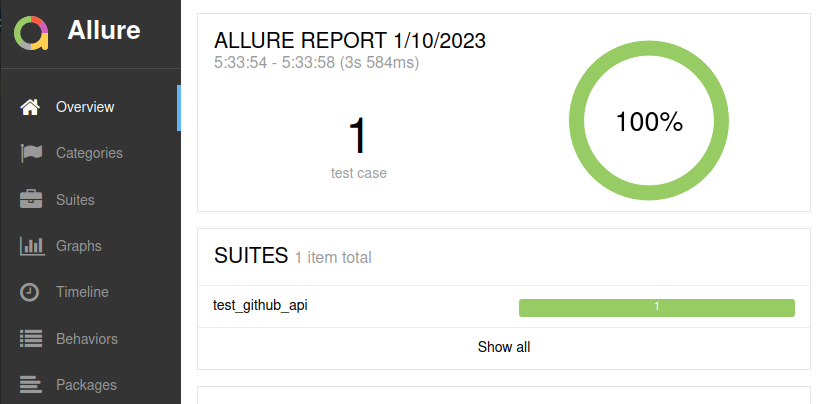The image size is (821, 404).
Task: Click the Allure title text
Action: [104, 31]
